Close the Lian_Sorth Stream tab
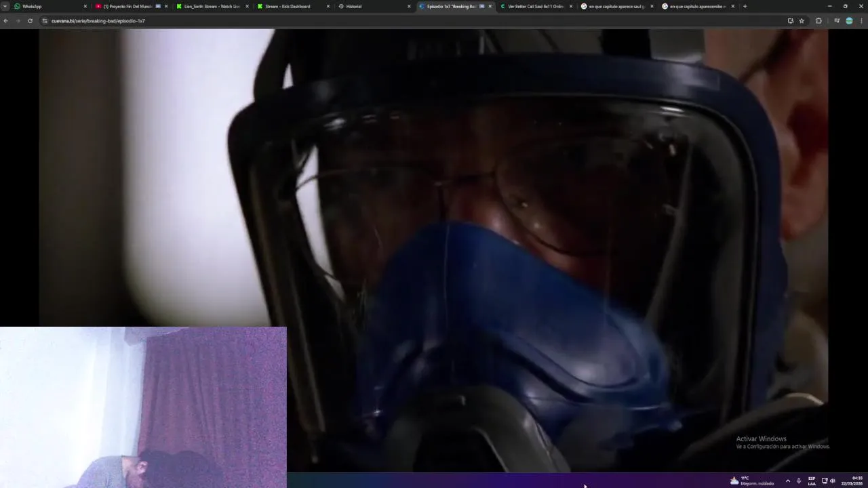 pyautogui.click(x=247, y=6)
